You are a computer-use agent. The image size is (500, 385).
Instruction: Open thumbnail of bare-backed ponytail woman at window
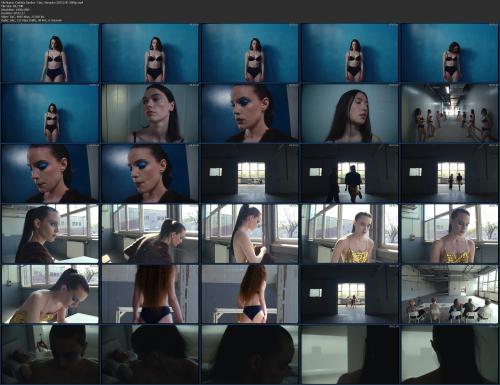pos(250,234)
